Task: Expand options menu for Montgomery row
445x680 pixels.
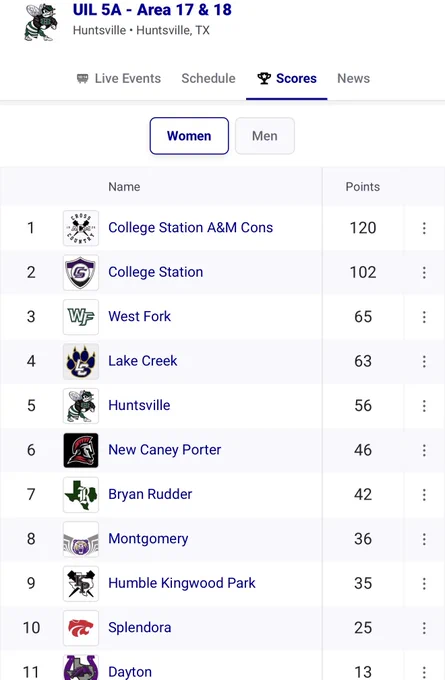Action: point(424,539)
